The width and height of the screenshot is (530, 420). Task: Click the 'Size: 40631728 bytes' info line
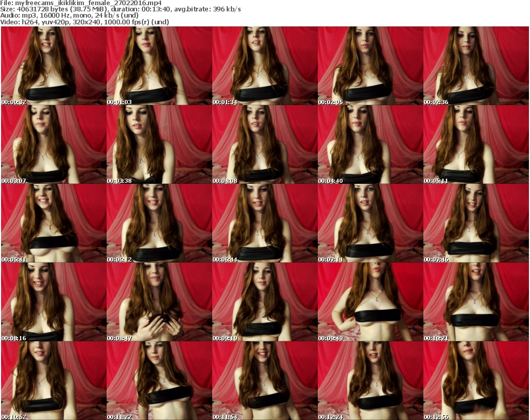point(121,9)
